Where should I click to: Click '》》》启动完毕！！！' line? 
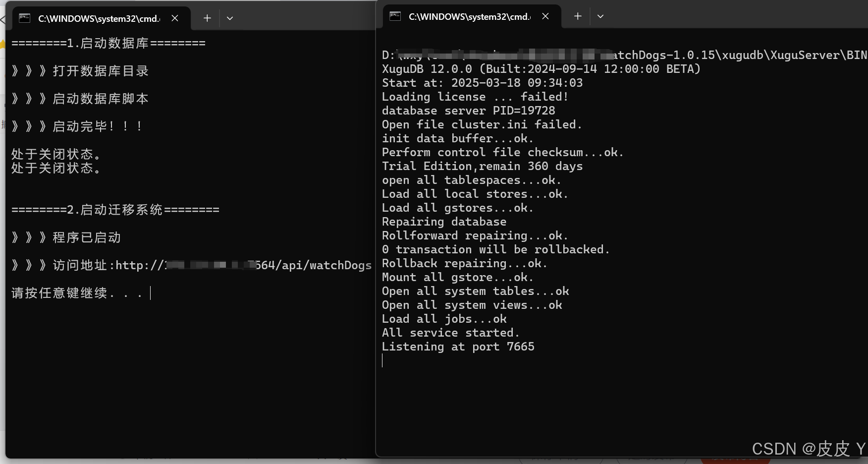coord(78,126)
